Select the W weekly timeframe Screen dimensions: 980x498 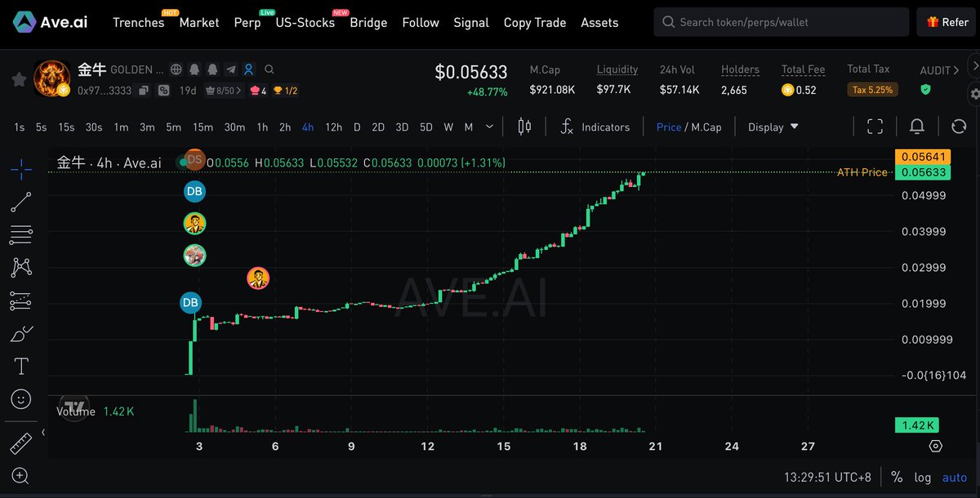448,127
